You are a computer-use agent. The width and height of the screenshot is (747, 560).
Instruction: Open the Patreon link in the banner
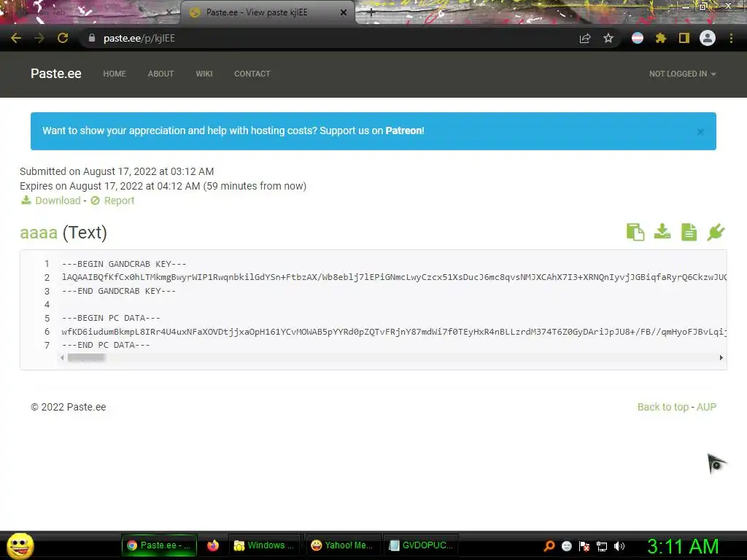click(403, 131)
